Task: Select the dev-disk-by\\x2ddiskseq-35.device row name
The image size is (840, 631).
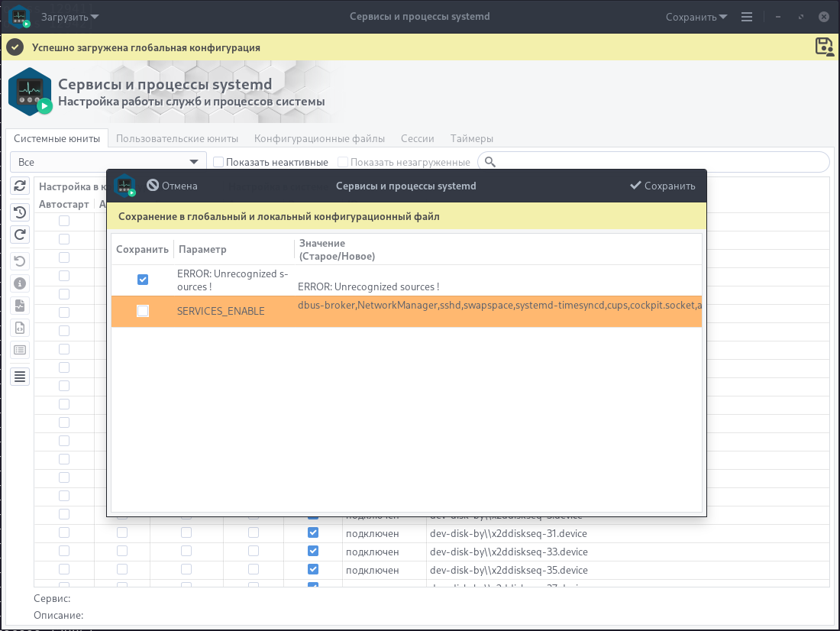Action: click(x=509, y=570)
